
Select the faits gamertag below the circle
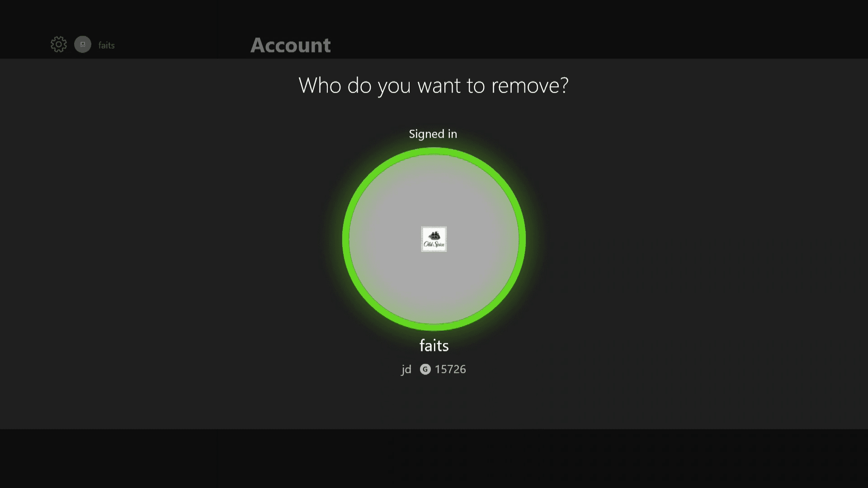coord(434,346)
